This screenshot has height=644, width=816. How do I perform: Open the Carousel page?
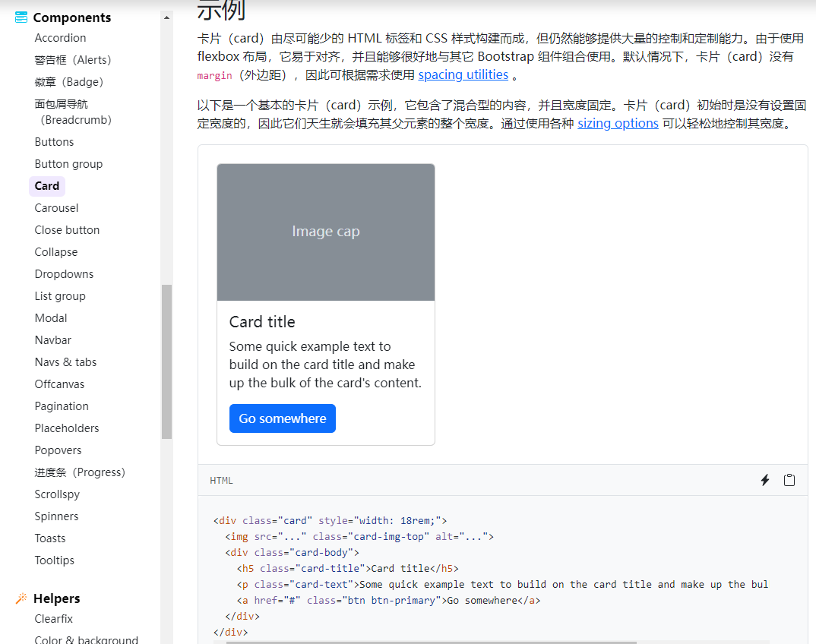56,208
